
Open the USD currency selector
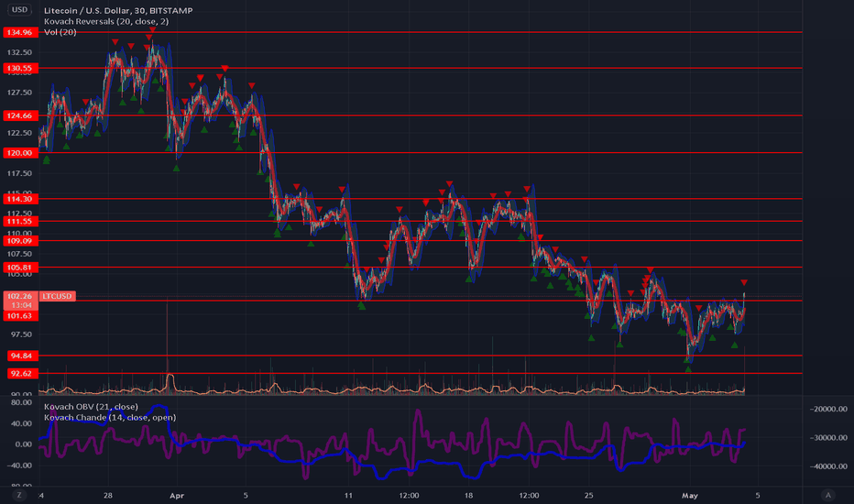point(19,9)
